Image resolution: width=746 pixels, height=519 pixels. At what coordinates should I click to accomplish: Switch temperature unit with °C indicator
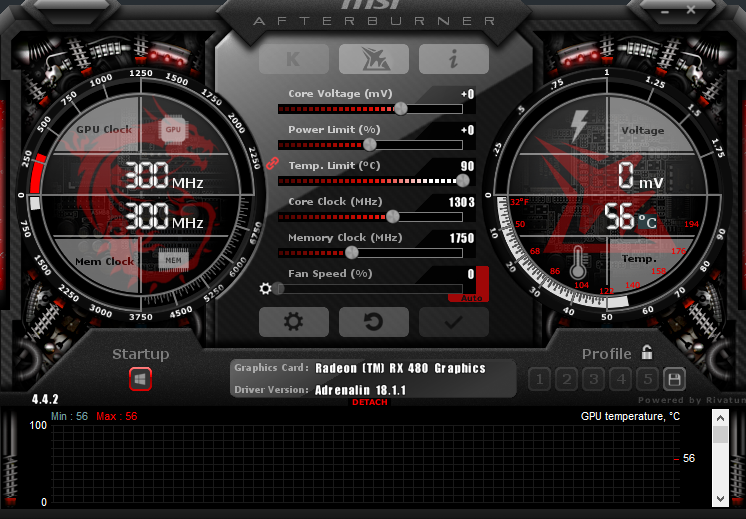[x=647, y=222]
